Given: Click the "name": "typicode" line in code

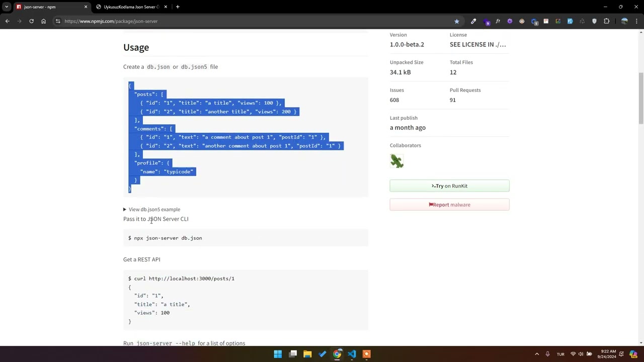Looking at the screenshot, I should (x=167, y=171).
